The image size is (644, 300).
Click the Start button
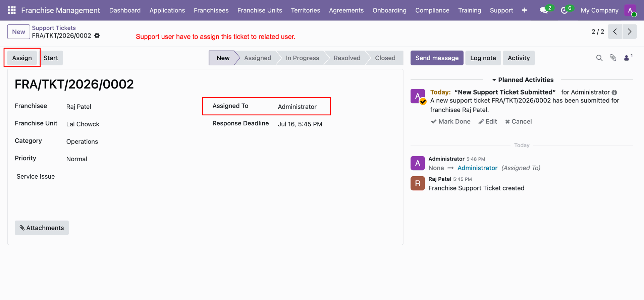[51, 58]
